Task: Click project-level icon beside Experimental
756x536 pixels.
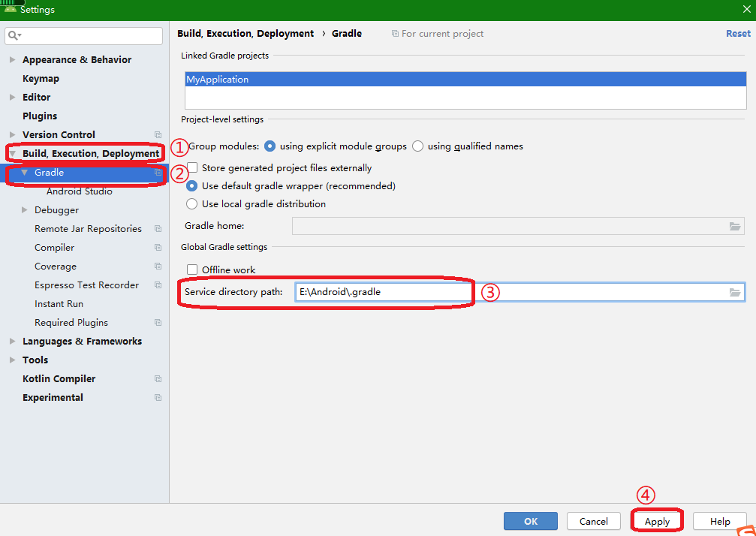Action: click(x=158, y=398)
